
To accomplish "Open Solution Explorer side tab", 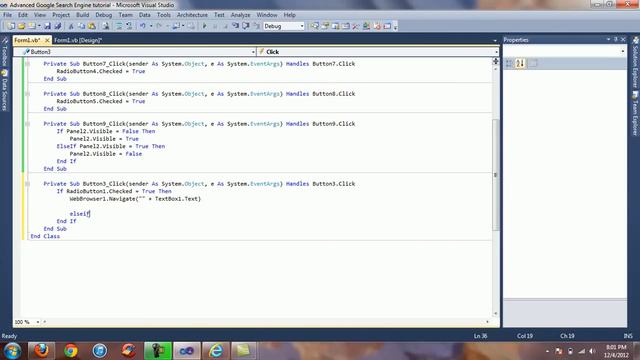I will coord(636,62).
